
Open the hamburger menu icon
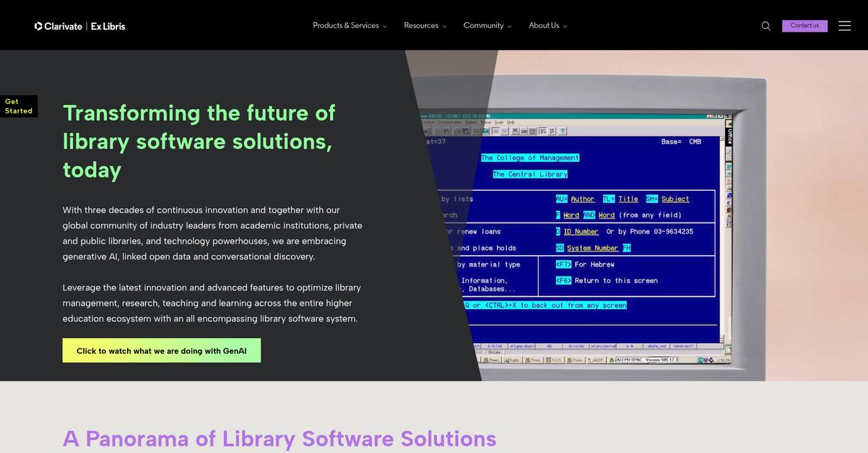[844, 26]
